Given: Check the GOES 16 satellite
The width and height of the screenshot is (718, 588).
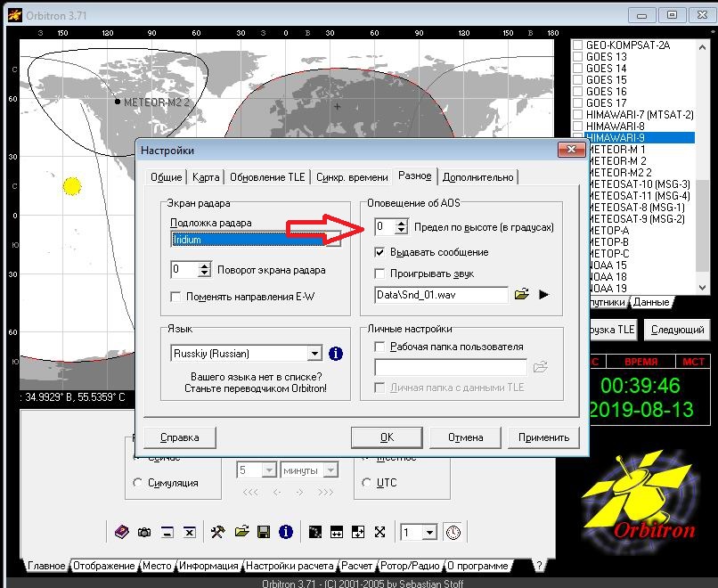Looking at the screenshot, I should click(578, 91).
